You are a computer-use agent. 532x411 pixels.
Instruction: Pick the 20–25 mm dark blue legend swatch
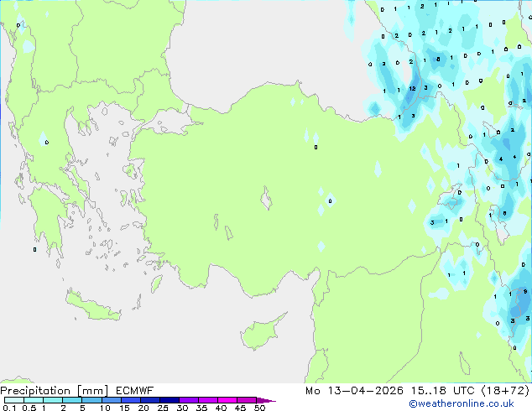(x=149, y=400)
